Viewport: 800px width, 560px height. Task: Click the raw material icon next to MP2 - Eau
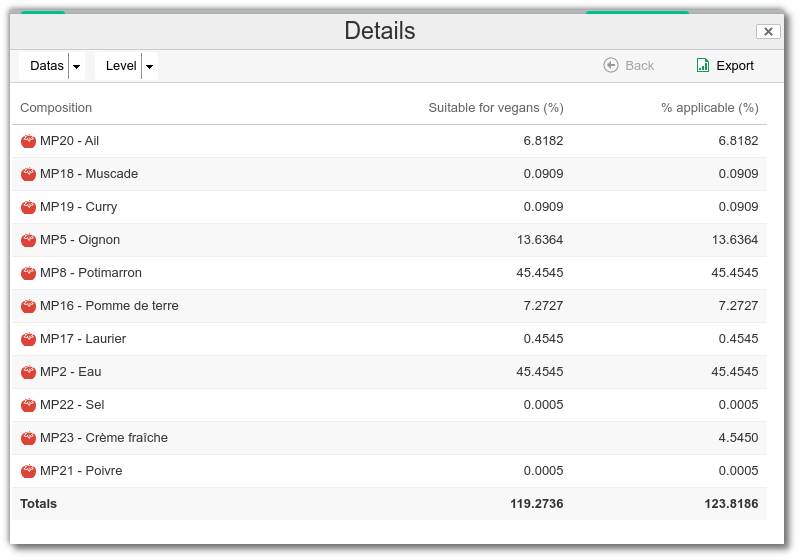coord(28,372)
